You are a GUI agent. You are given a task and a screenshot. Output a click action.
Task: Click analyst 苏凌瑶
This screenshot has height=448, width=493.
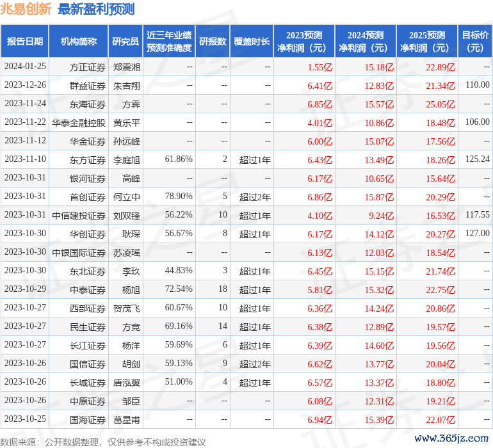click(126, 253)
